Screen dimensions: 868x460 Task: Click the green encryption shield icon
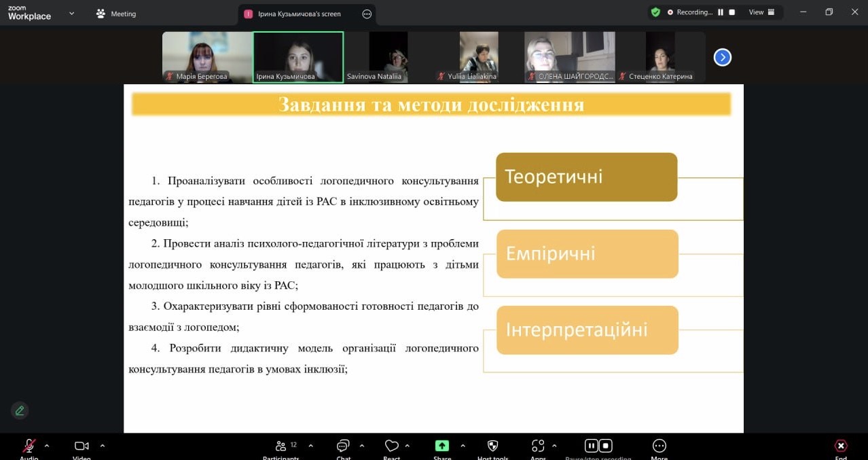655,12
